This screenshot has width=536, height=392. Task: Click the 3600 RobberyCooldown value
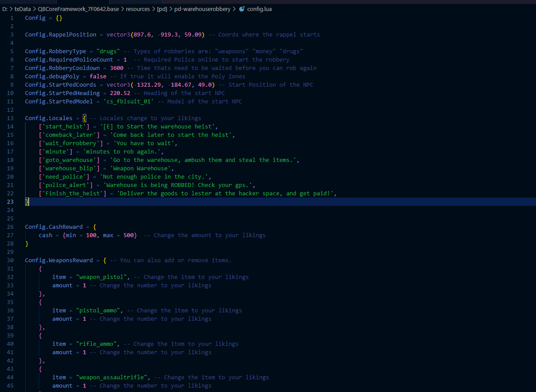pos(116,68)
